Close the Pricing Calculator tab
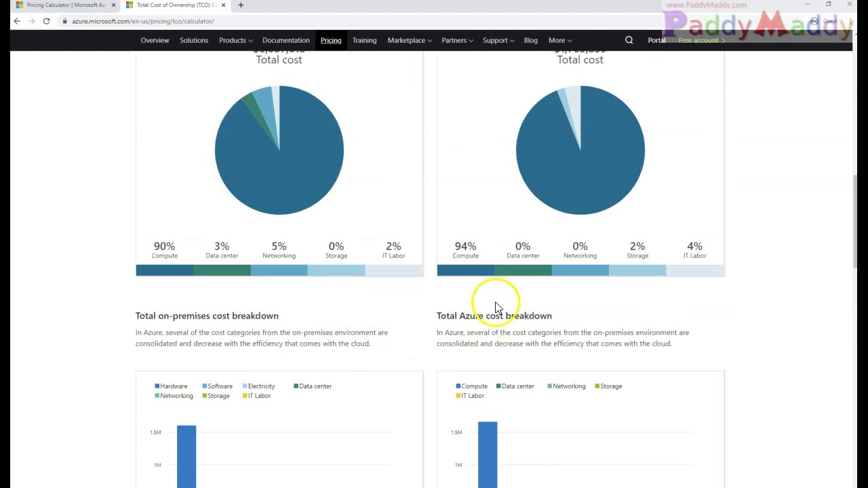 coord(113,5)
